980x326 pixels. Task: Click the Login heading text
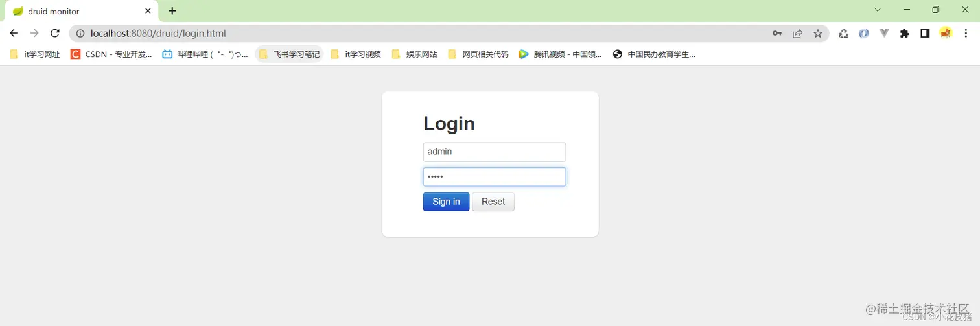(x=449, y=123)
